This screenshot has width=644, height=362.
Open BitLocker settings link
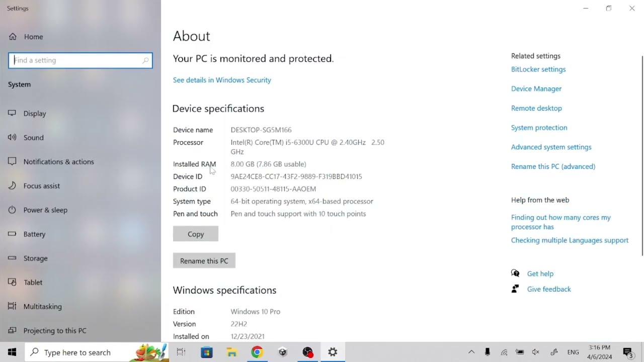(538, 69)
